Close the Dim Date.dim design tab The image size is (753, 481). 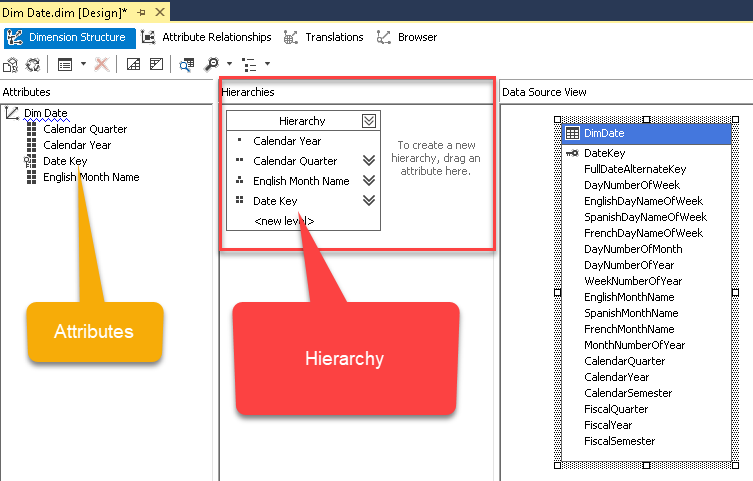click(158, 11)
